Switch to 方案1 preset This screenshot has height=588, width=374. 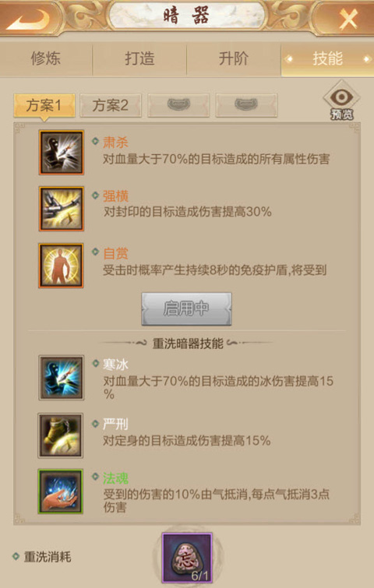point(44,105)
